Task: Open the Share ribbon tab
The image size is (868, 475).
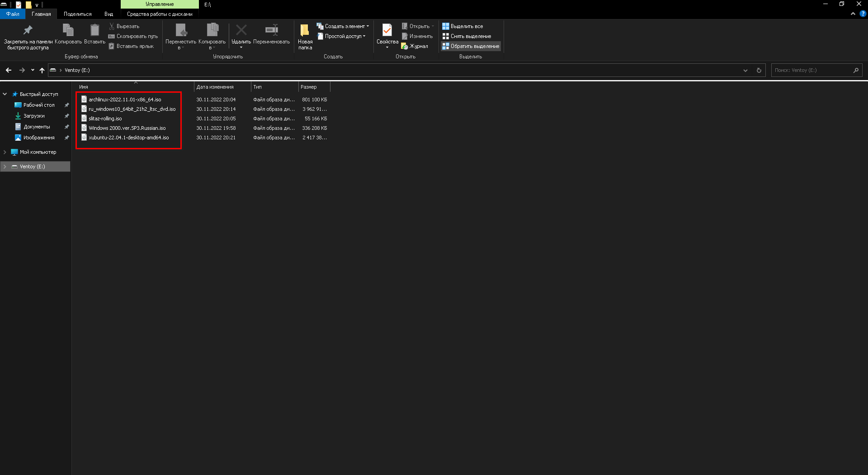Action: click(77, 14)
